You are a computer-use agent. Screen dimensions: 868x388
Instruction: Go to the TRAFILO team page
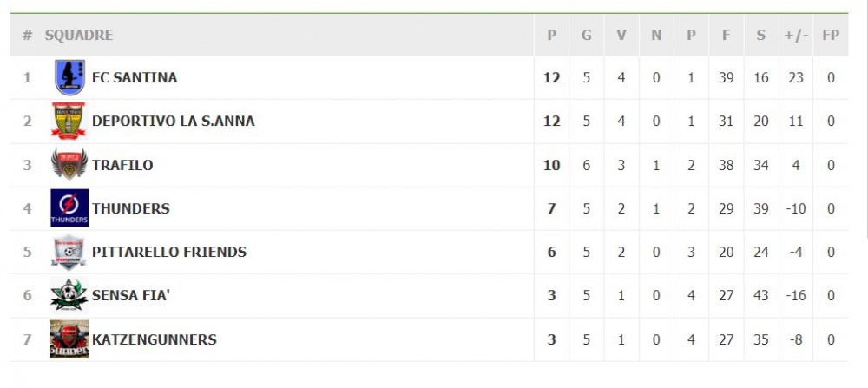pyautogui.click(x=122, y=165)
